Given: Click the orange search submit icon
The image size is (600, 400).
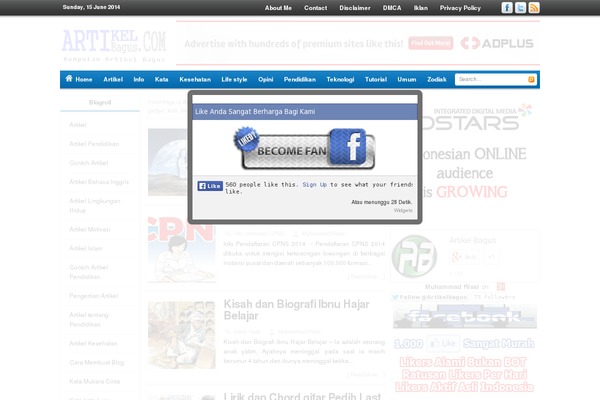Looking at the screenshot, I should (x=531, y=79).
